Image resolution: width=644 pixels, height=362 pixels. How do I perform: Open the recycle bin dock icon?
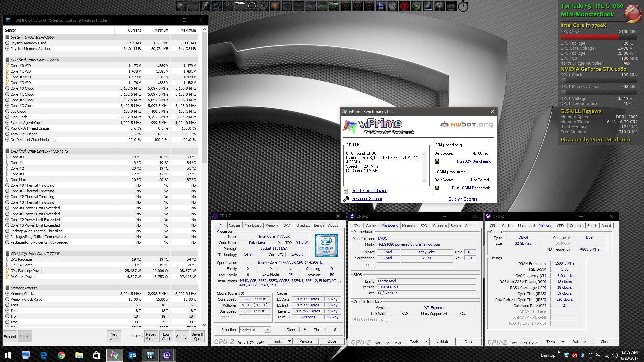[x=451, y=6]
